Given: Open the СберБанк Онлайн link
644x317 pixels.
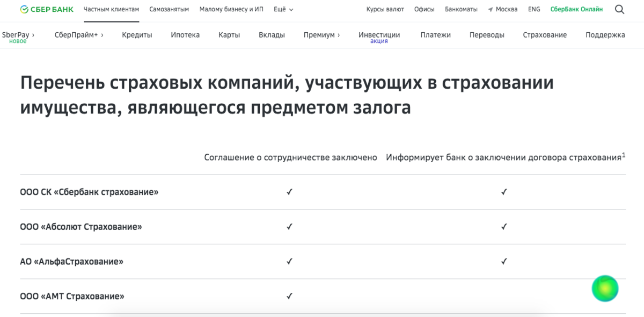Looking at the screenshot, I should pyautogui.click(x=576, y=9).
